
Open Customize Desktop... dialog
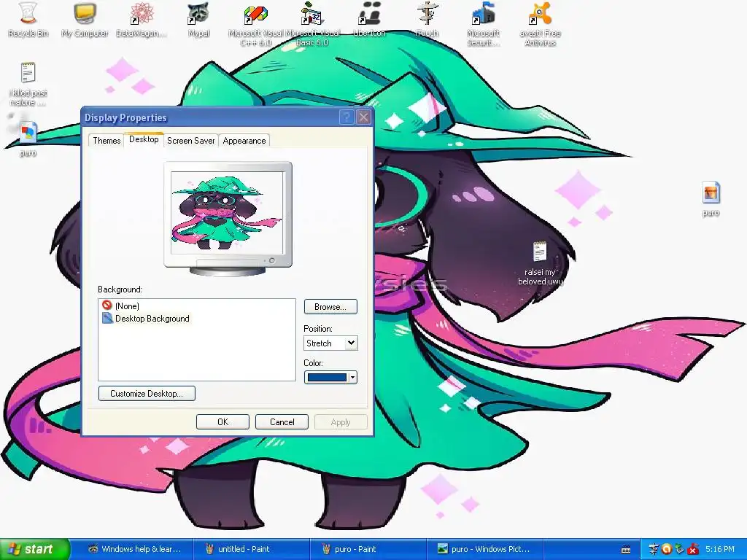(x=147, y=393)
